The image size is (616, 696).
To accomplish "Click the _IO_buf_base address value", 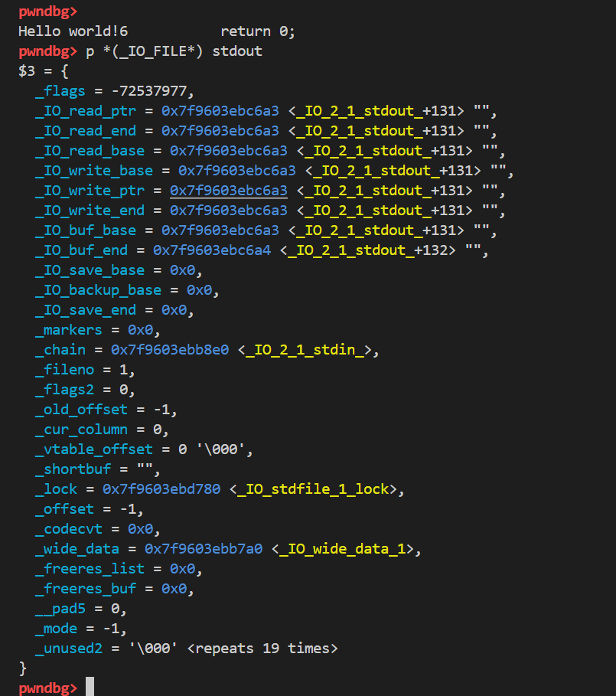I will 220,230.
